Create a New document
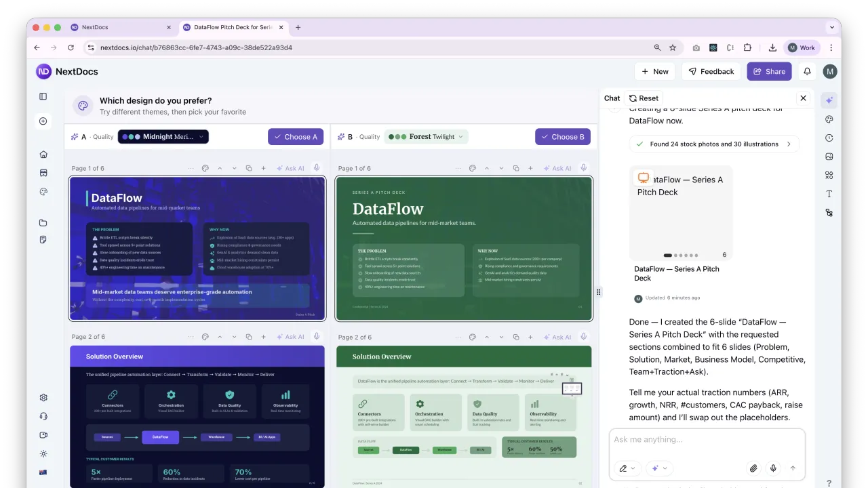 pyautogui.click(x=654, y=71)
